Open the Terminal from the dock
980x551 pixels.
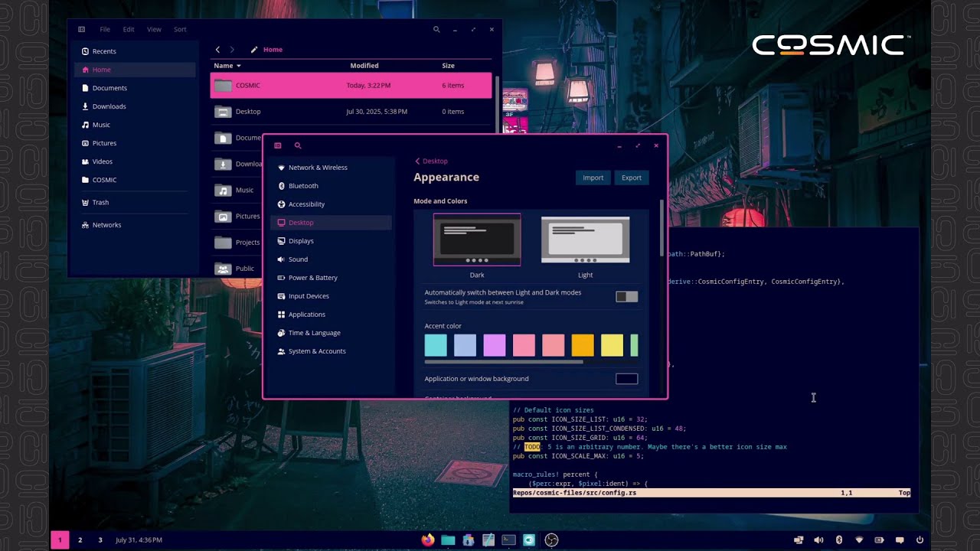[508, 540]
